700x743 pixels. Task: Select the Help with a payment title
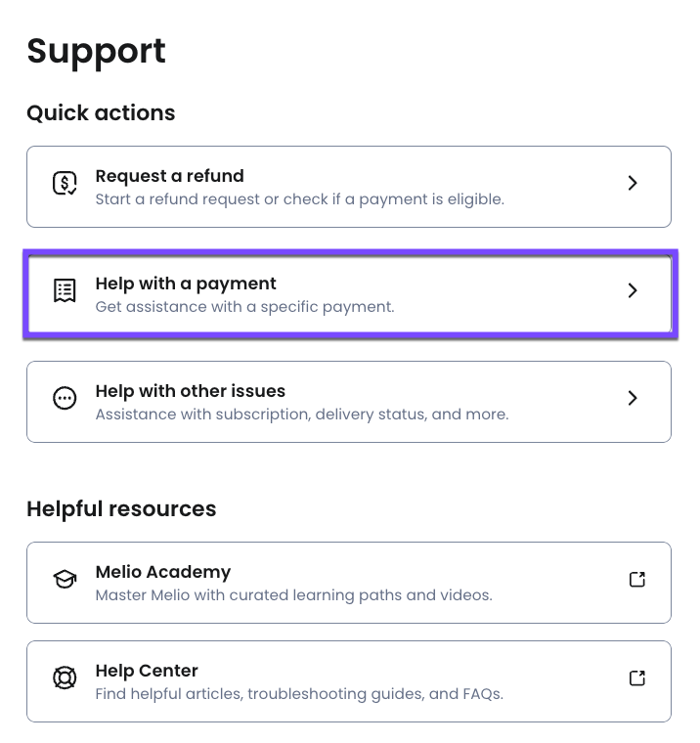click(186, 284)
